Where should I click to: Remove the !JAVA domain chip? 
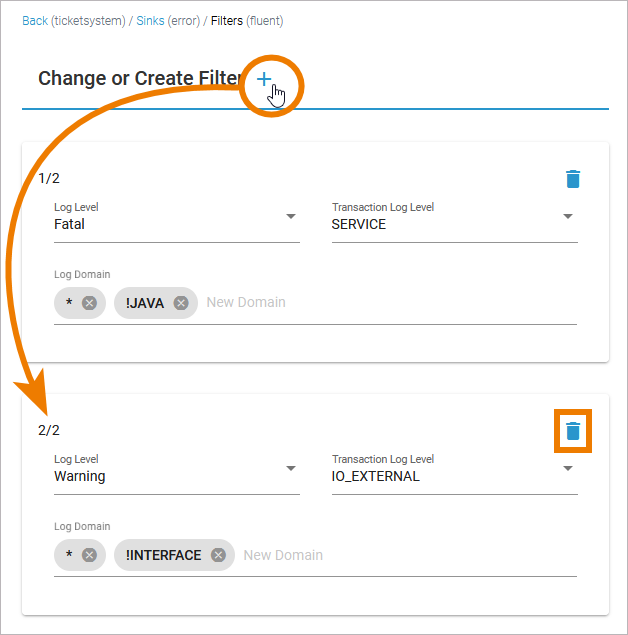181,303
